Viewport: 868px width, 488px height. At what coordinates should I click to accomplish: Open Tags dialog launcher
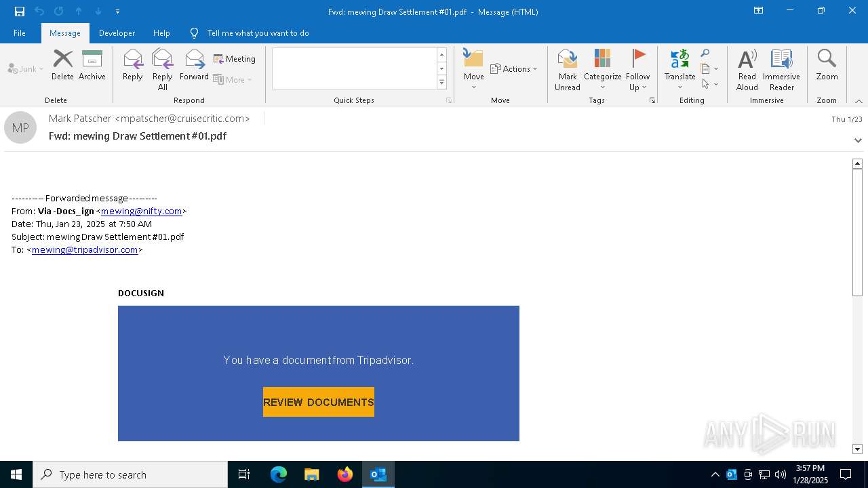point(652,100)
